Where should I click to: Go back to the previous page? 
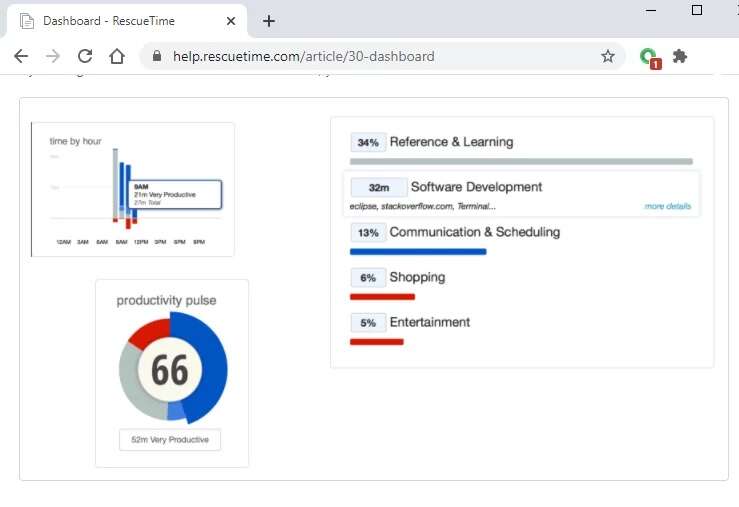coord(21,57)
